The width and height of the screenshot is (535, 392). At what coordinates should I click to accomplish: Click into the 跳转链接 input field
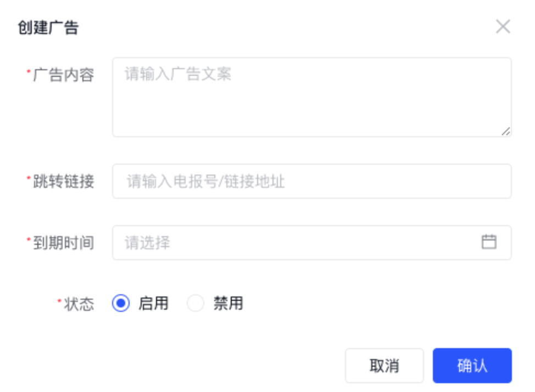(x=311, y=181)
